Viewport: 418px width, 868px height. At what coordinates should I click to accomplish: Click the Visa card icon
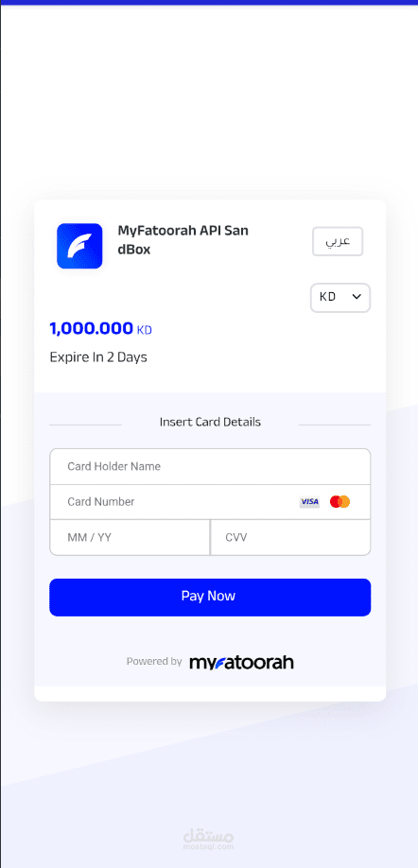pyautogui.click(x=309, y=502)
